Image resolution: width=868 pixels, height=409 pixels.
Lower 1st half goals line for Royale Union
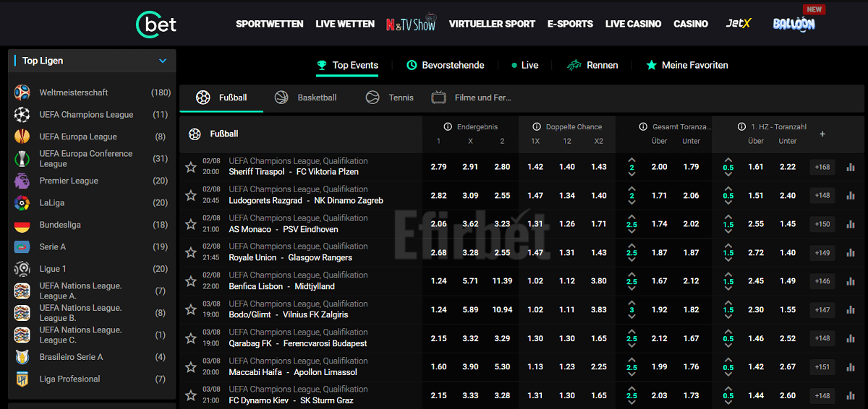(728, 260)
